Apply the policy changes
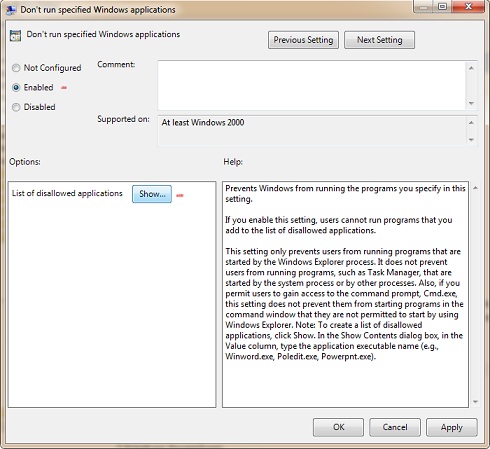The width and height of the screenshot is (490, 449). pyautogui.click(x=452, y=427)
